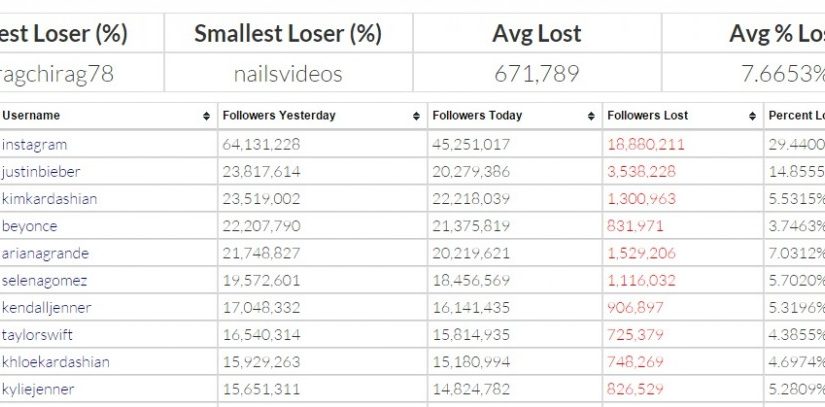Open the instagram username link

34,145
